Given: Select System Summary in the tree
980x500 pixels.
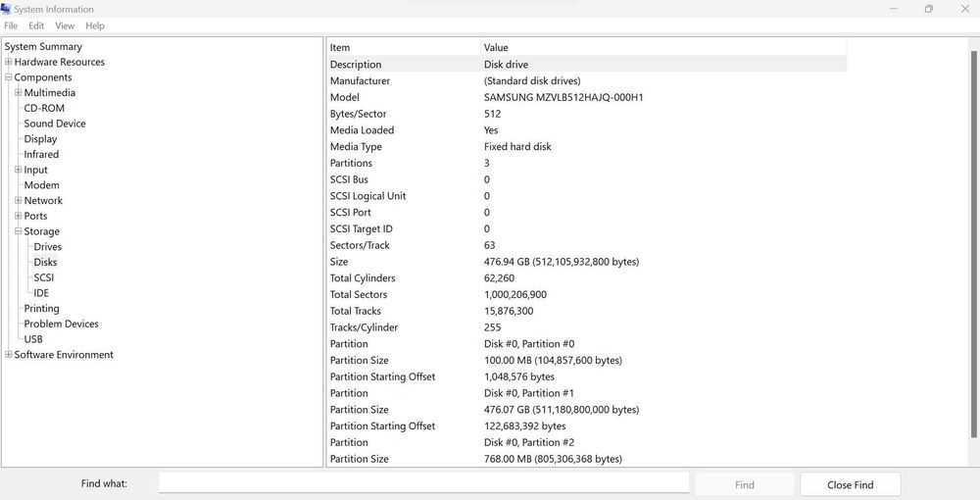Looking at the screenshot, I should pos(43,46).
